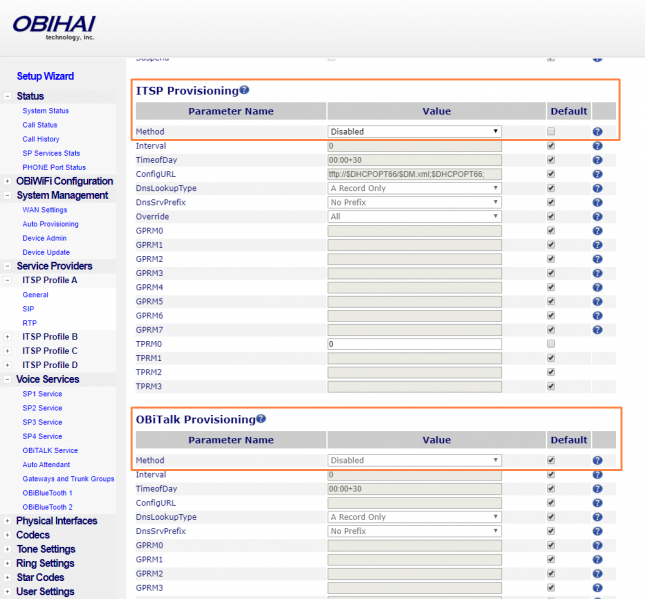Image resolution: width=645 pixels, height=599 pixels.
Task: Open the Setup Wizard link
Action: pos(45,76)
